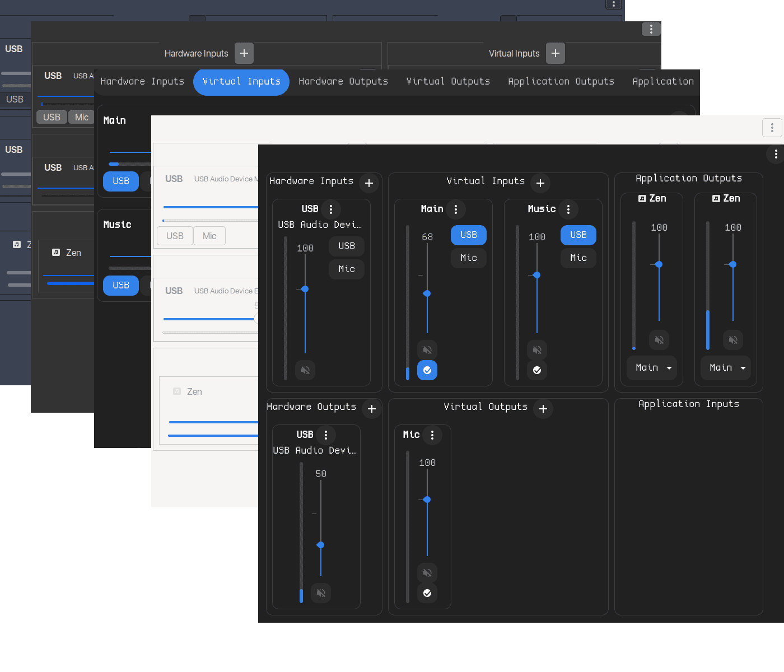Expand first Zen app's Main output dropdown

[x=652, y=368]
